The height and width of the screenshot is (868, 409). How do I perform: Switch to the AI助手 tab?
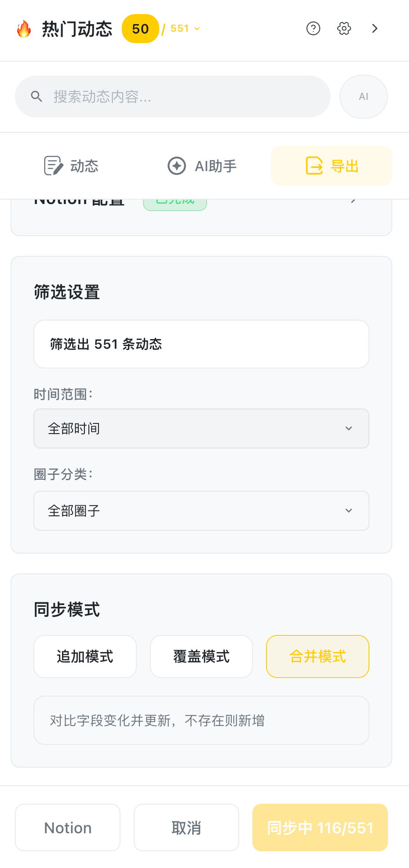[202, 166]
